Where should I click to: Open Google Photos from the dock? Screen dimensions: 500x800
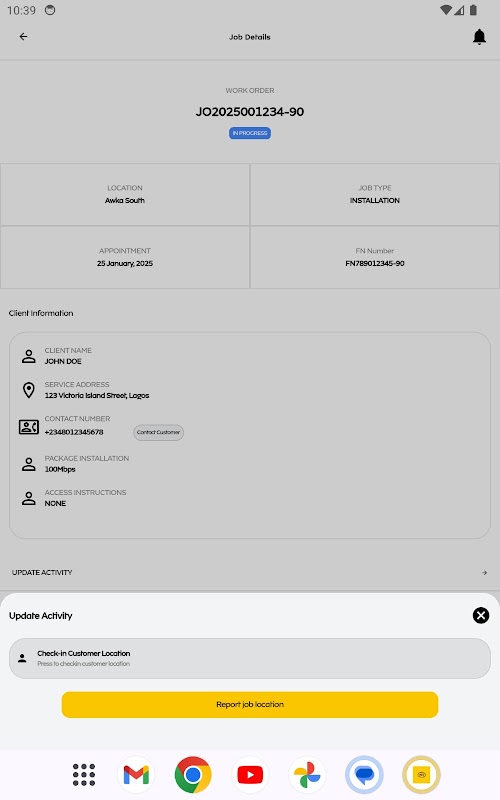pos(307,774)
